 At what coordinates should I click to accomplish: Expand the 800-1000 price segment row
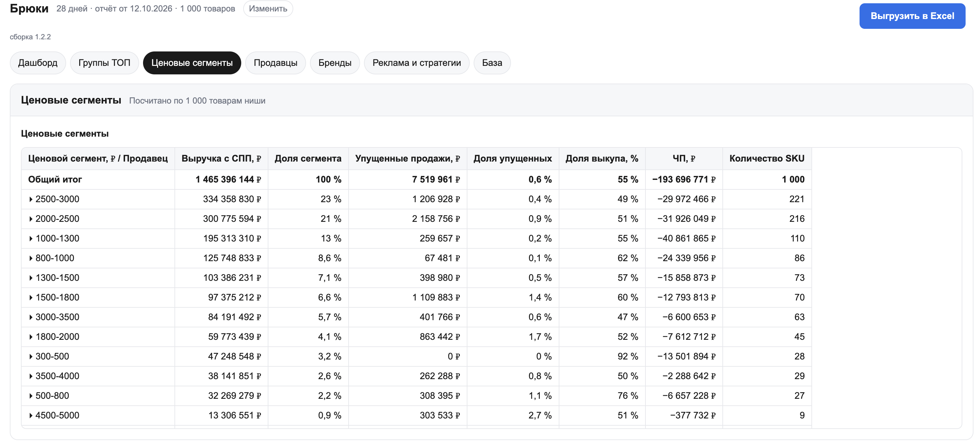31,258
